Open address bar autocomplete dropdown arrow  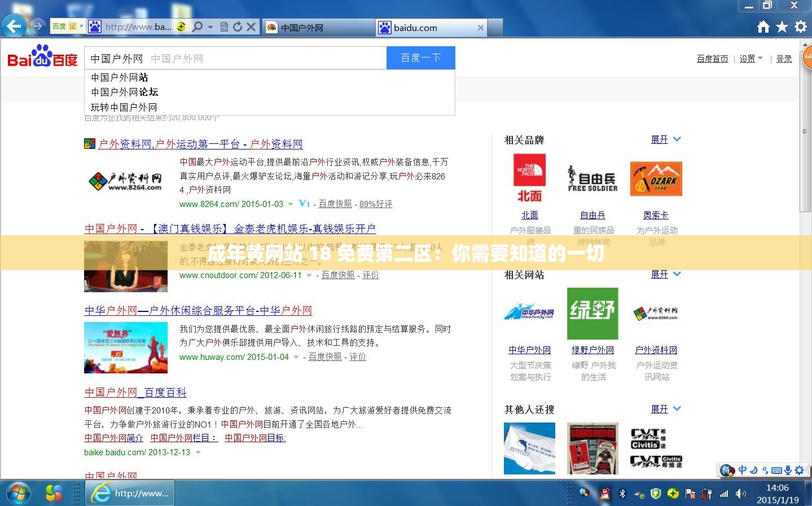click(210, 27)
